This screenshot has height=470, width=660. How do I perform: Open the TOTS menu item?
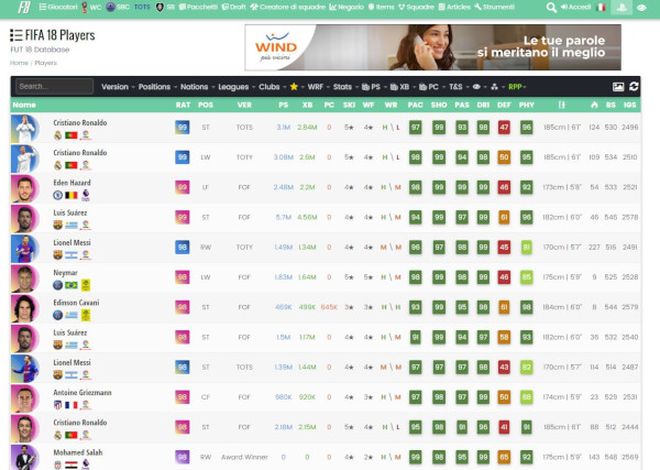tap(142, 7)
